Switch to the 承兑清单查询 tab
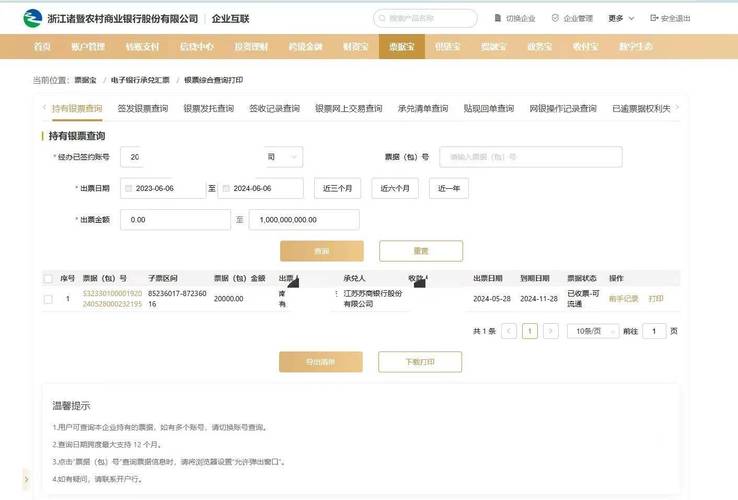Screen dimensions: 738x500 click(x=423, y=109)
